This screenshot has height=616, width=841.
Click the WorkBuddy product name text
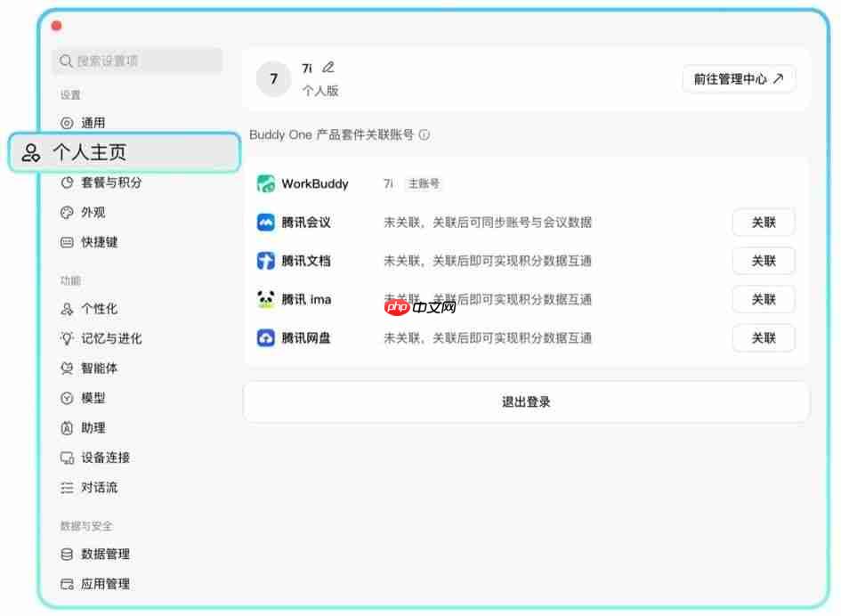coord(315,184)
